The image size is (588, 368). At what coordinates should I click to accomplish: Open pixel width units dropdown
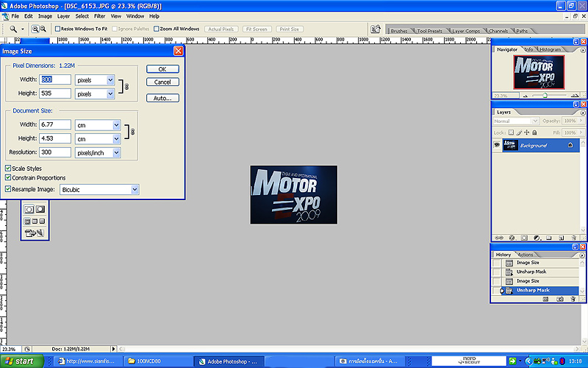tap(110, 80)
